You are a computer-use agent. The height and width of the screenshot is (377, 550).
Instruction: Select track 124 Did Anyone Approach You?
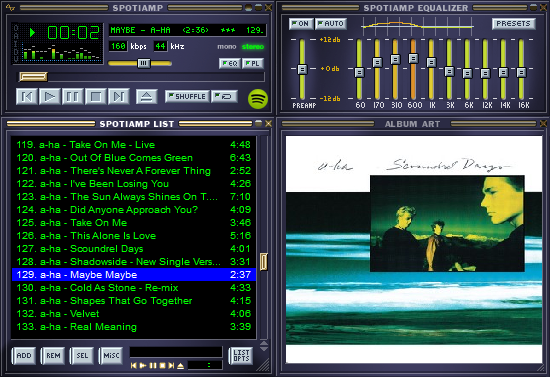click(134, 210)
